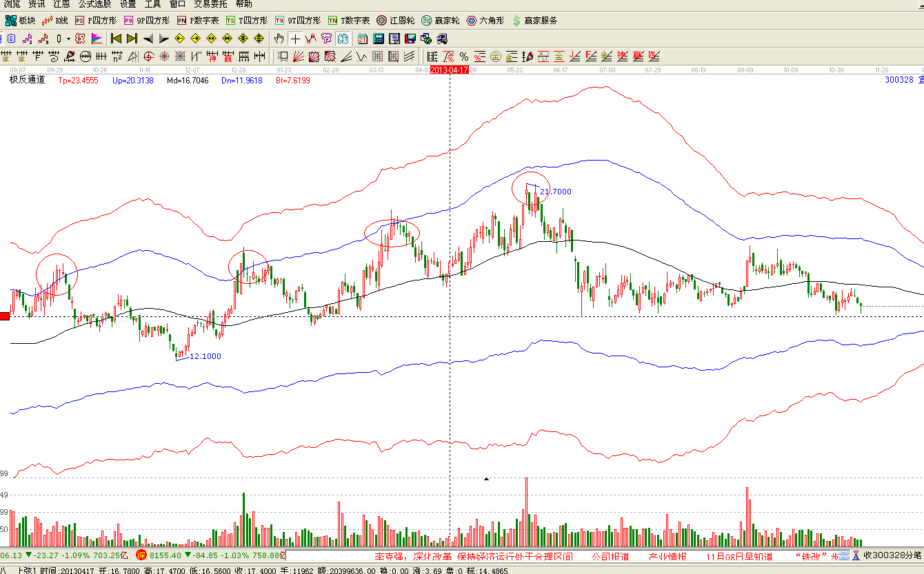Click the calculator icon in toolbar
The height and width of the screenshot is (574, 924).
pos(379,39)
